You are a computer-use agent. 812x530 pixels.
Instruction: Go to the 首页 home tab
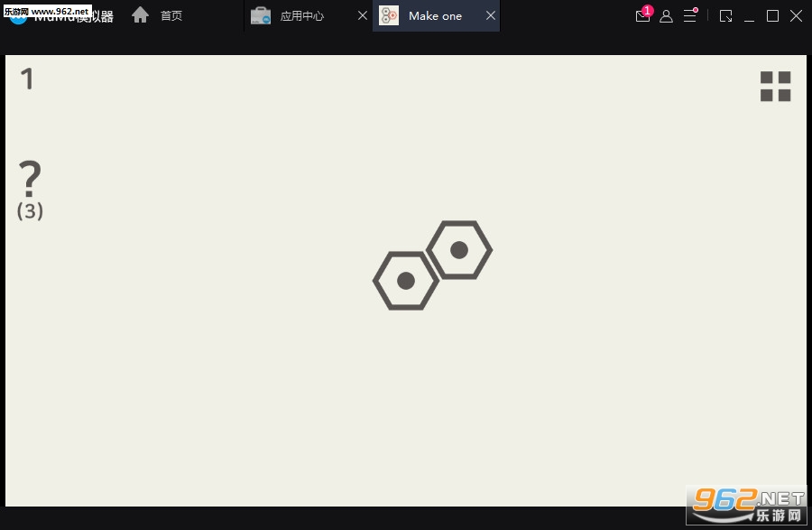171,16
